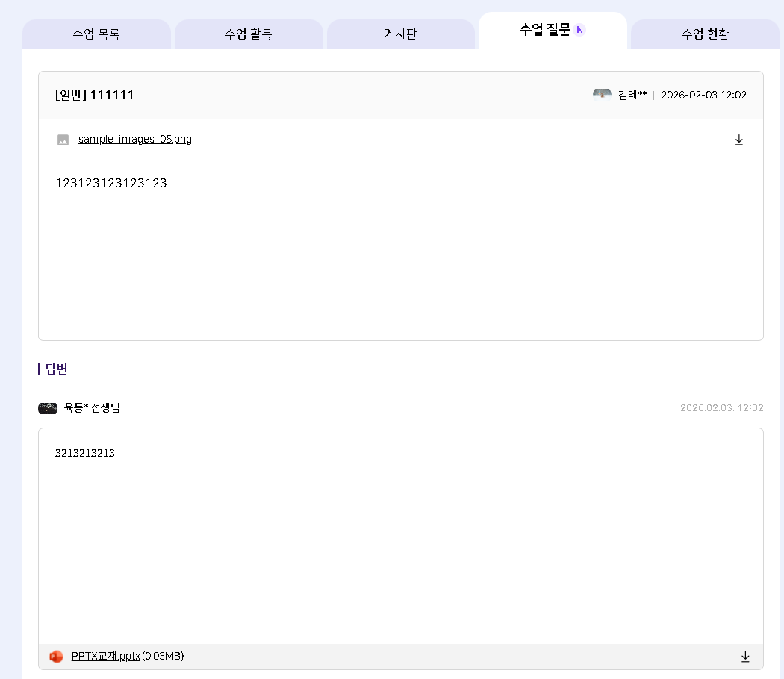Click the image file icon beside sample_images_05.png
Viewport: 784px width, 679px height.
coord(63,140)
